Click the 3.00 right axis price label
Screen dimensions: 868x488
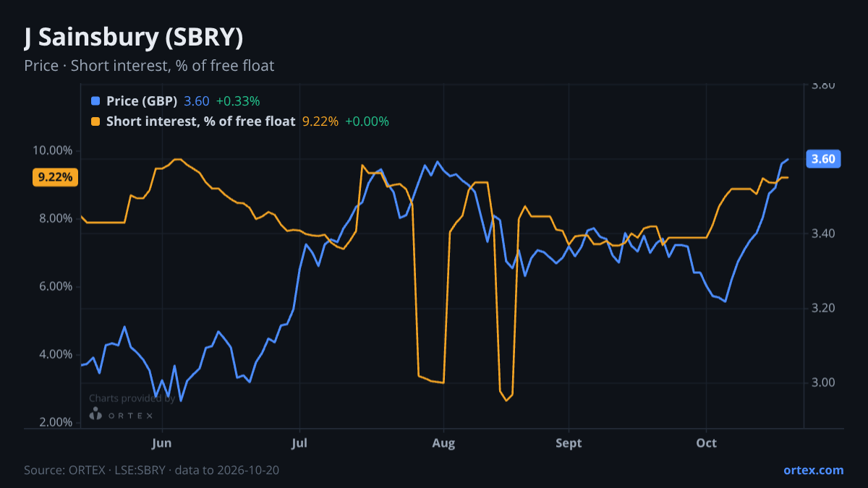823,382
